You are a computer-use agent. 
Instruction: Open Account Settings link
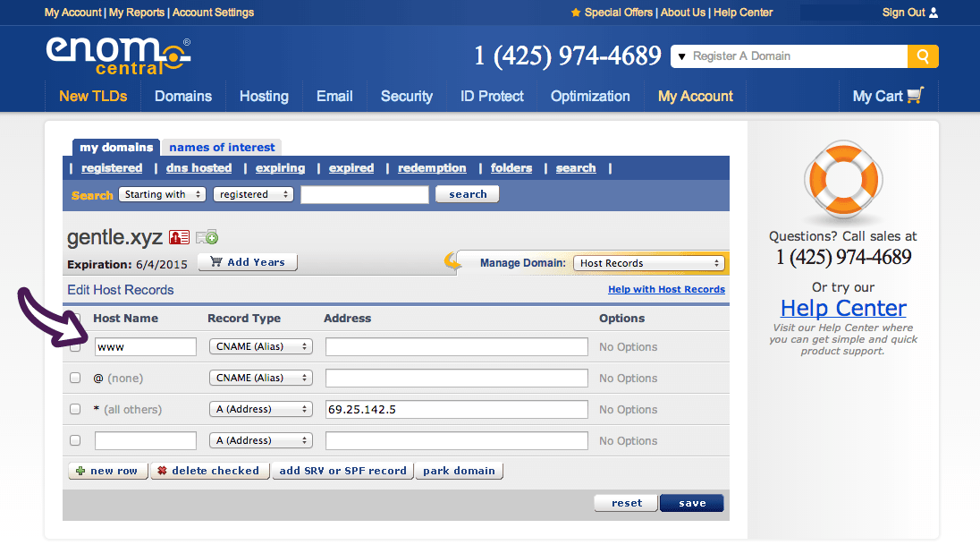click(x=213, y=13)
